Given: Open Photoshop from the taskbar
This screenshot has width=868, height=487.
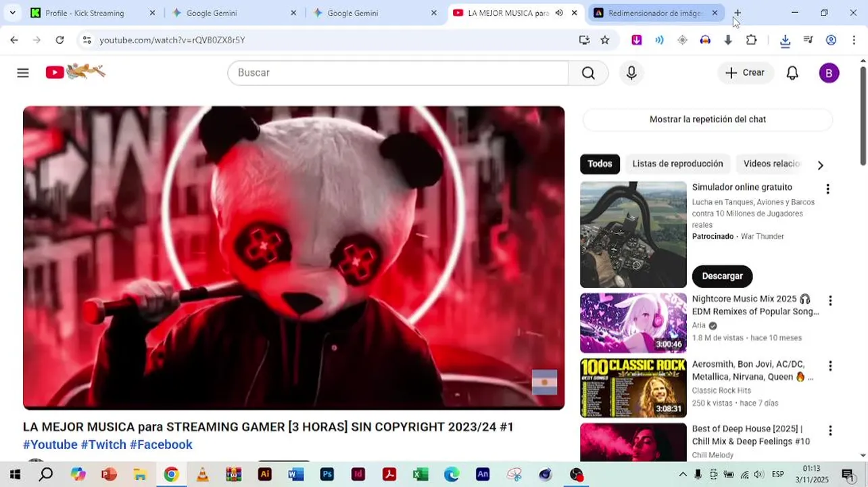Looking at the screenshot, I should coord(327,474).
